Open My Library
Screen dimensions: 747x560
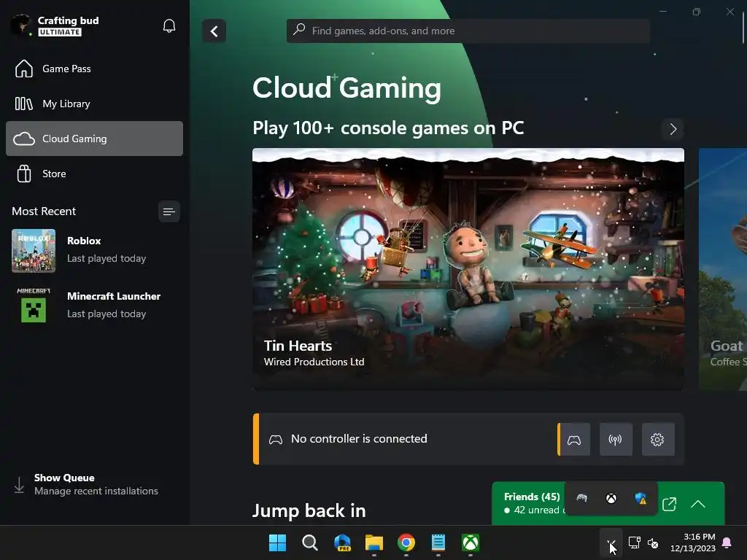(94, 104)
